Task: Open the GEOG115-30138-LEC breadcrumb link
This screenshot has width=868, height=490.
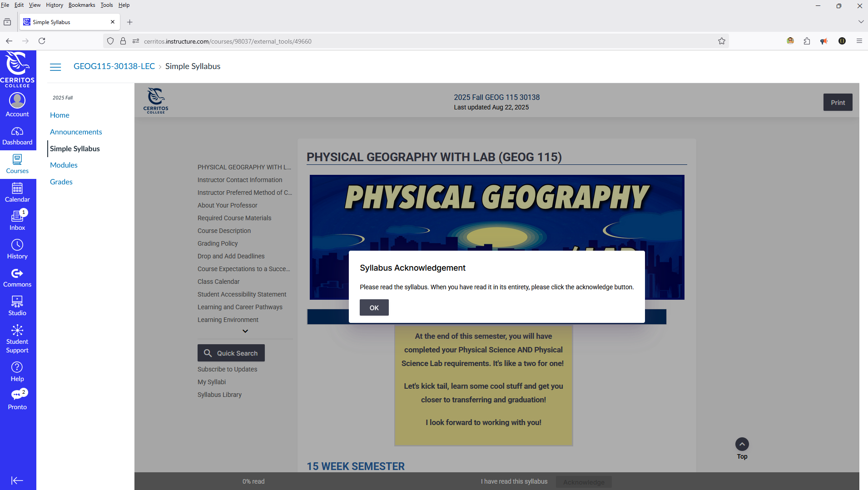Action: 114,66
